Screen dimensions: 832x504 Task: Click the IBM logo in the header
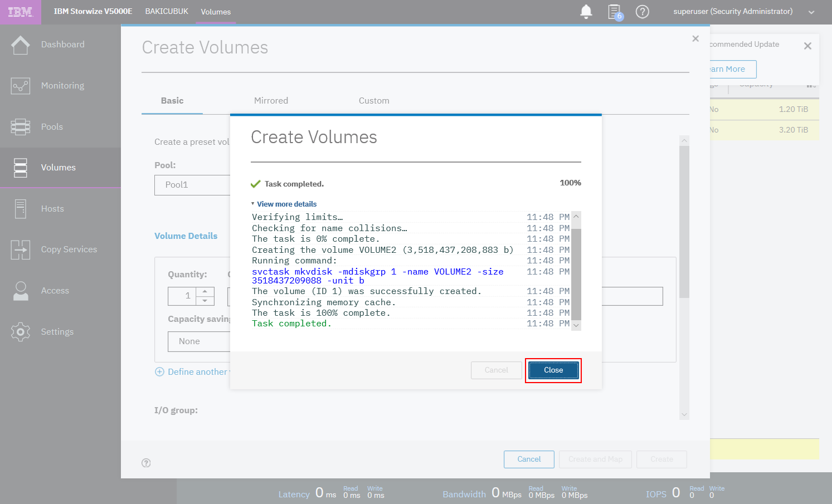pyautogui.click(x=21, y=12)
